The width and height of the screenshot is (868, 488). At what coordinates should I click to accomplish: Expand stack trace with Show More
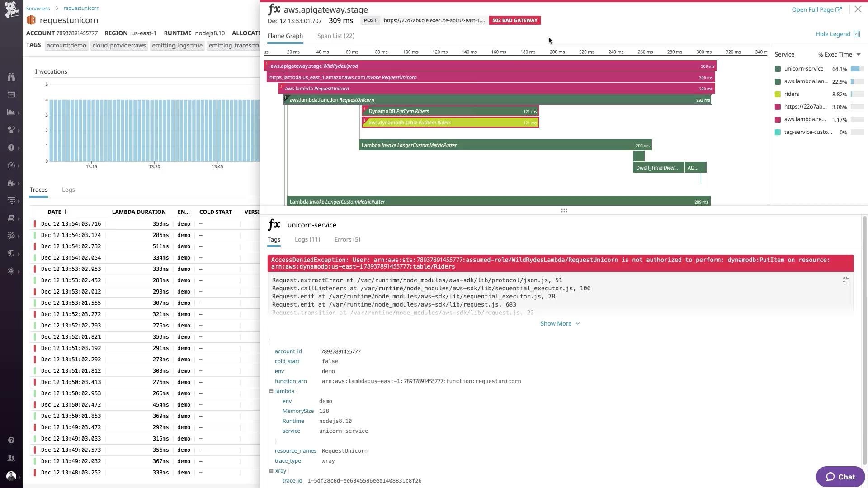tap(560, 324)
